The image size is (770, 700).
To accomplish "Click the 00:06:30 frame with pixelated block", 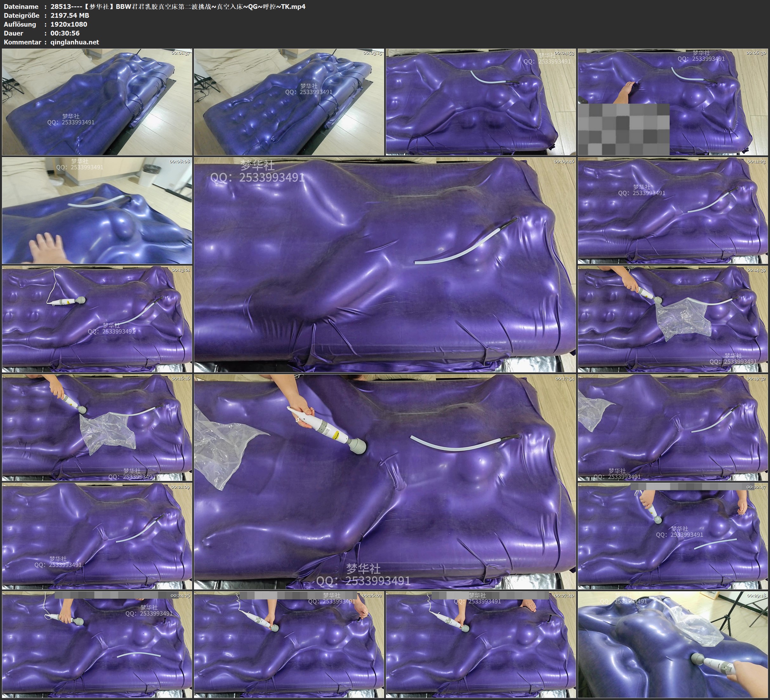I will coord(673,102).
